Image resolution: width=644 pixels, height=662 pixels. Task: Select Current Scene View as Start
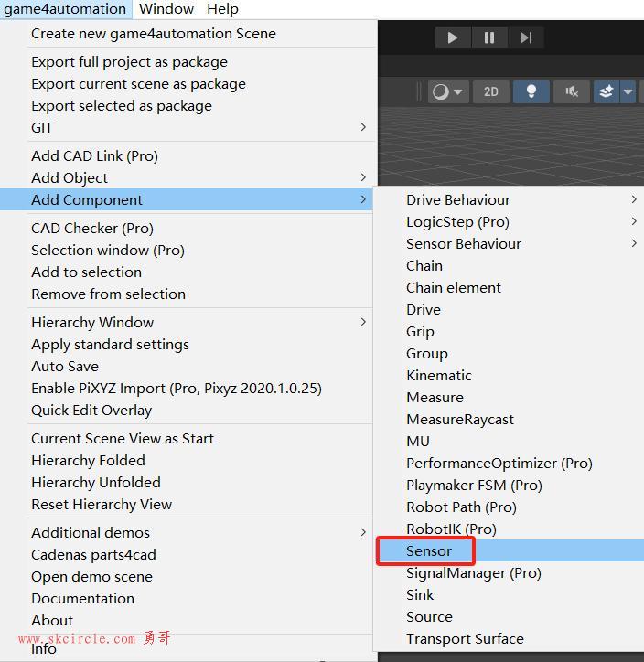[187, 439]
